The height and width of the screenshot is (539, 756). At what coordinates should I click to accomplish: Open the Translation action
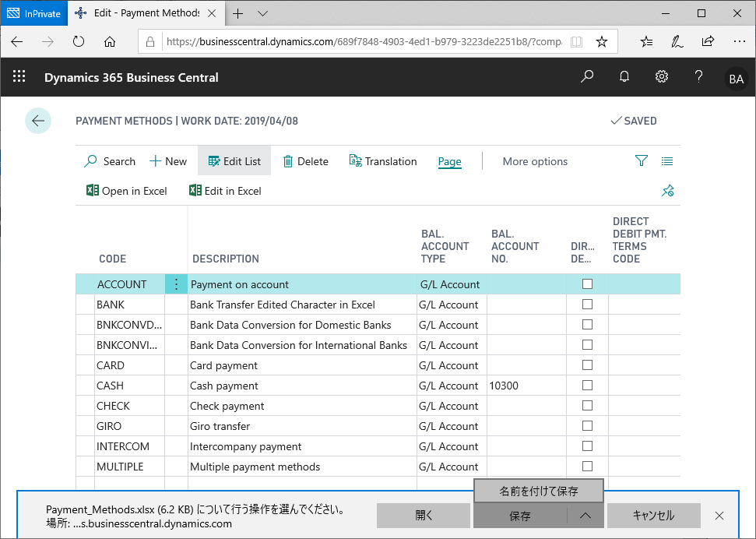tap(383, 161)
